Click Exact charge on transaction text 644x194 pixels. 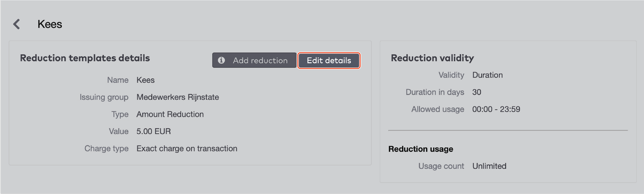pyautogui.click(x=187, y=148)
